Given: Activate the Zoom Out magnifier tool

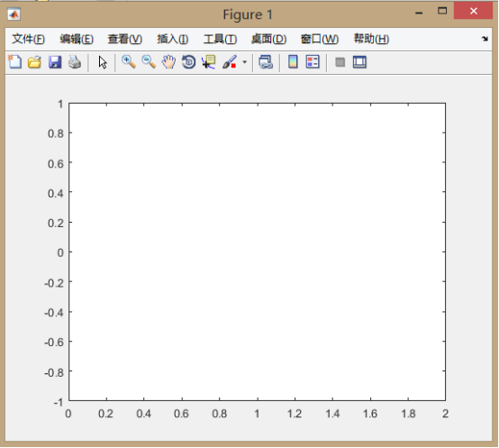Looking at the screenshot, I should (x=149, y=62).
